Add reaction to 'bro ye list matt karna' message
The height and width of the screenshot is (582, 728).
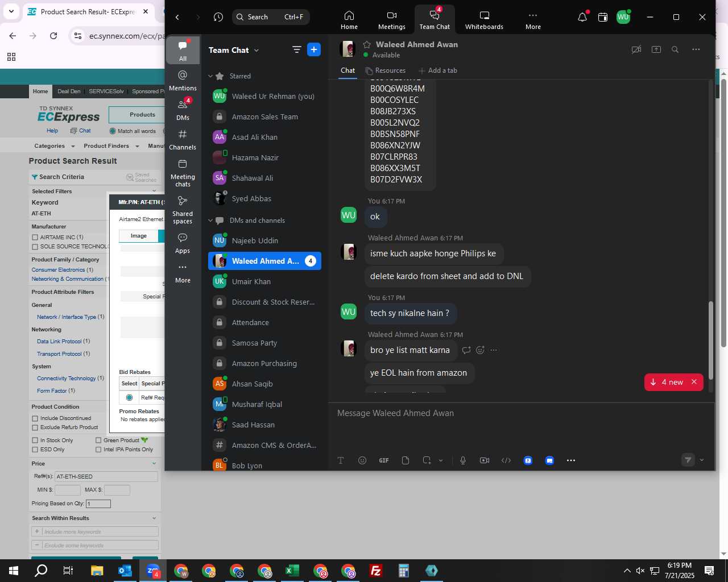coord(480,350)
